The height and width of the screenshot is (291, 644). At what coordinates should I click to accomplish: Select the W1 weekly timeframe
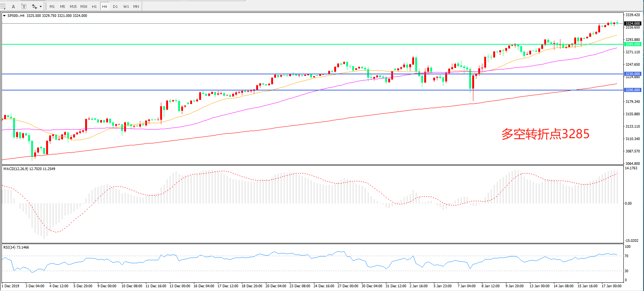pyautogui.click(x=126, y=6)
